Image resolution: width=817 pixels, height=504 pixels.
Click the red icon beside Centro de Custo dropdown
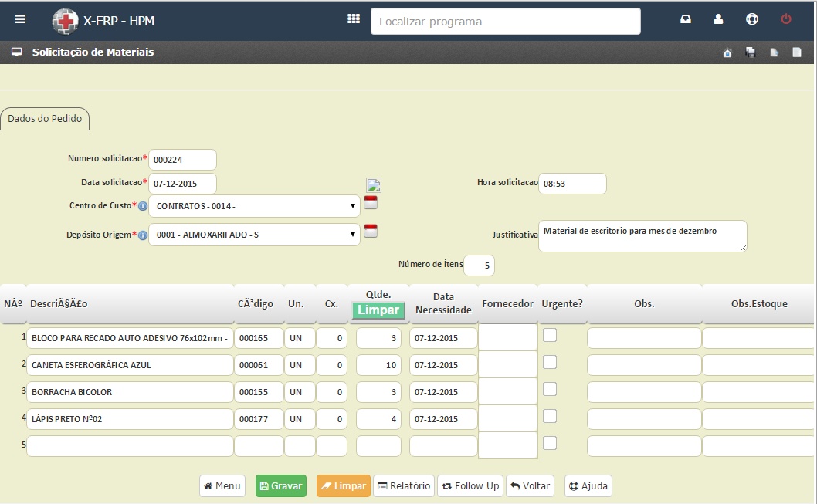coord(371,202)
